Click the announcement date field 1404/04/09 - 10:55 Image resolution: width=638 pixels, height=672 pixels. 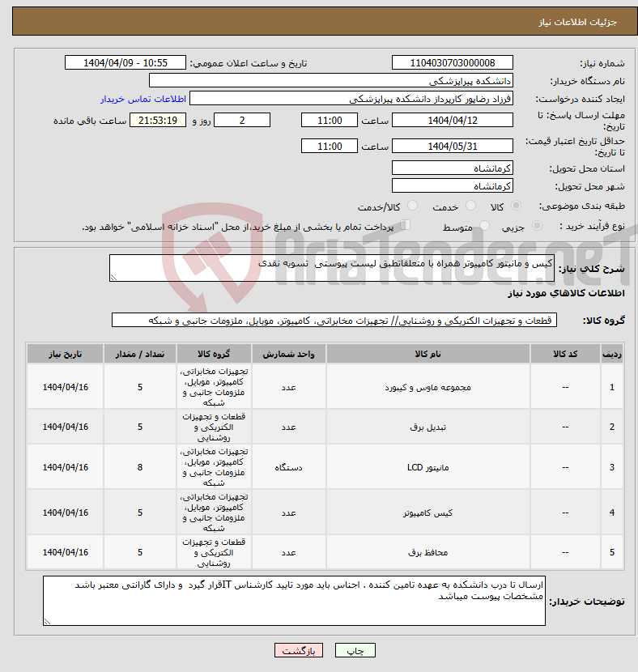125,62
